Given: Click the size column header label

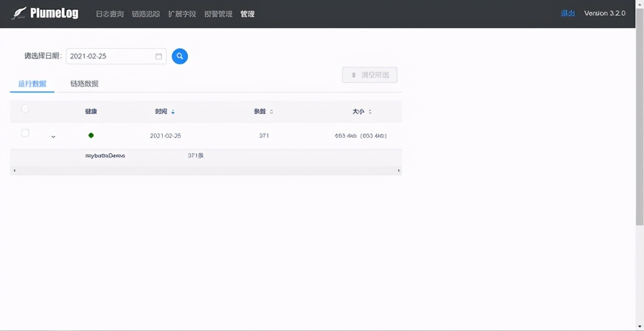Looking at the screenshot, I should (358, 112).
